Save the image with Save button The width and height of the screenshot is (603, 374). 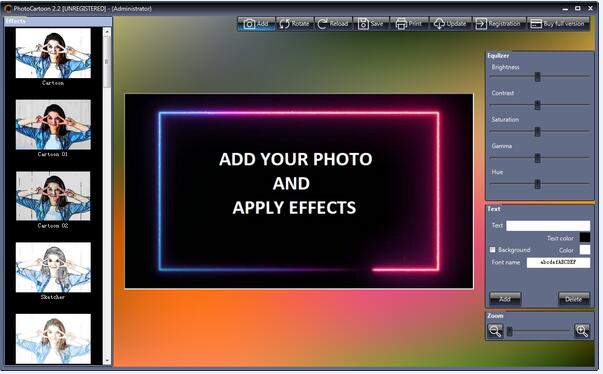[x=371, y=24]
